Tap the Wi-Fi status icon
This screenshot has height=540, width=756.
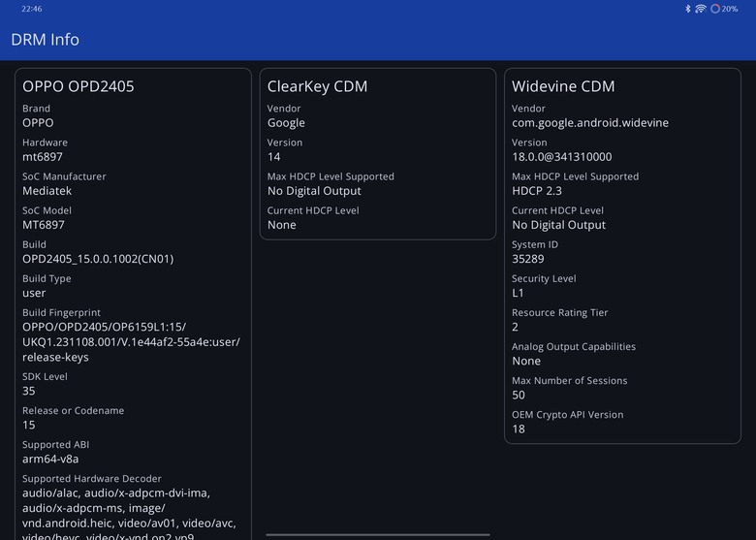[x=701, y=9]
